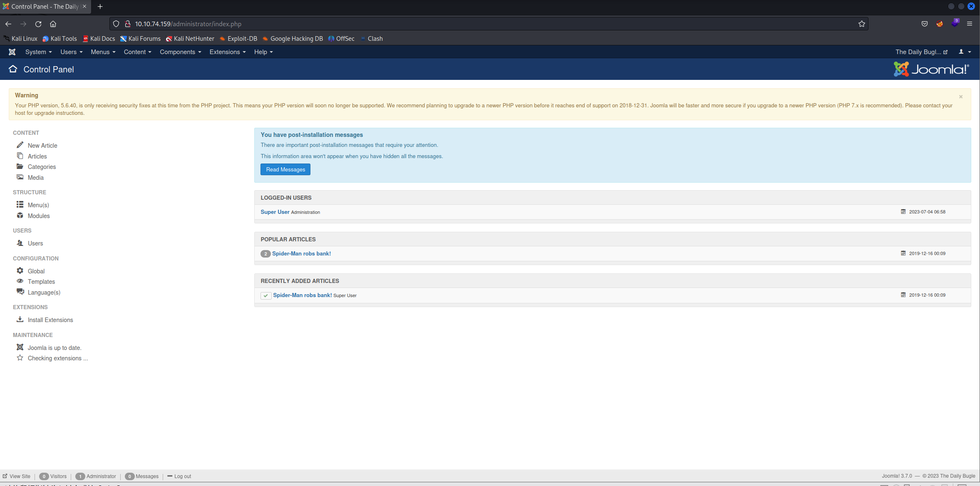Image resolution: width=980 pixels, height=486 pixels.
Task: Open the Components menu
Action: (180, 52)
